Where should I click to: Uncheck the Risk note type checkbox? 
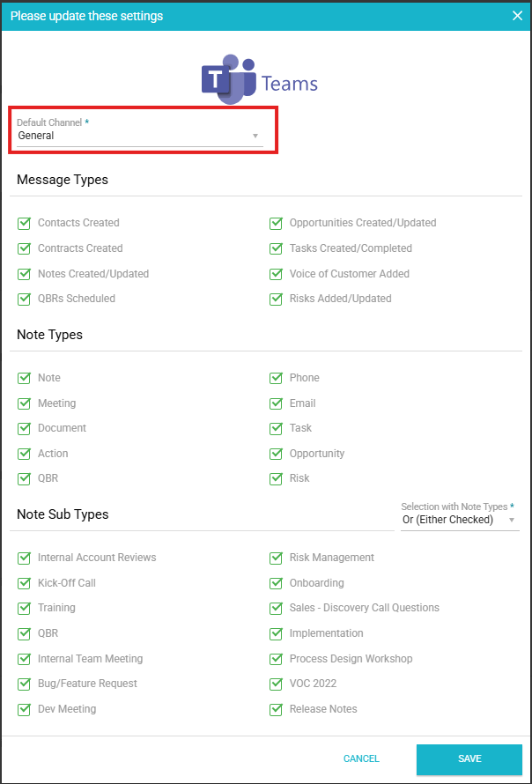pos(277,479)
